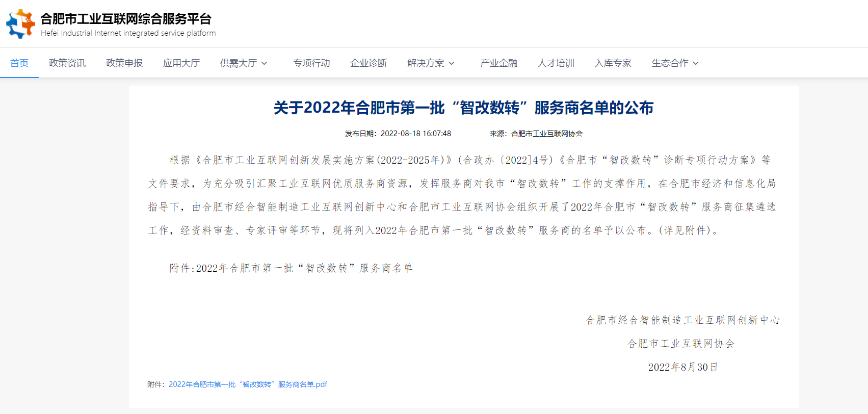Click the Hefei platform gear logo icon
This screenshot has height=414, width=868.
tap(20, 23)
